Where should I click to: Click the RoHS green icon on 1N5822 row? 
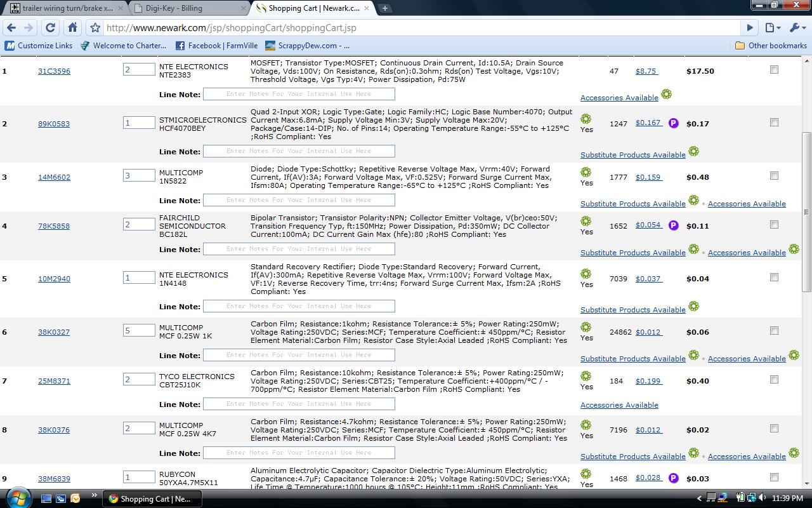coord(586,172)
